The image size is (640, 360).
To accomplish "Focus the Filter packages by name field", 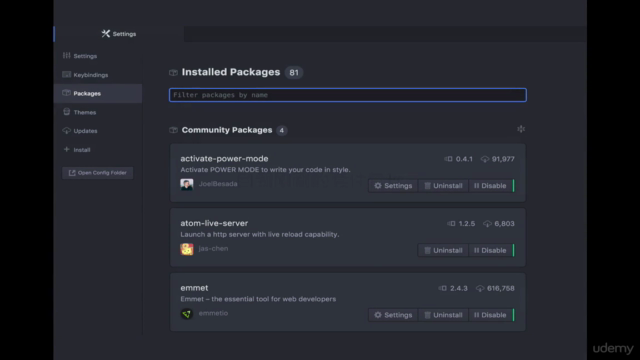I will [x=348, y=95].
